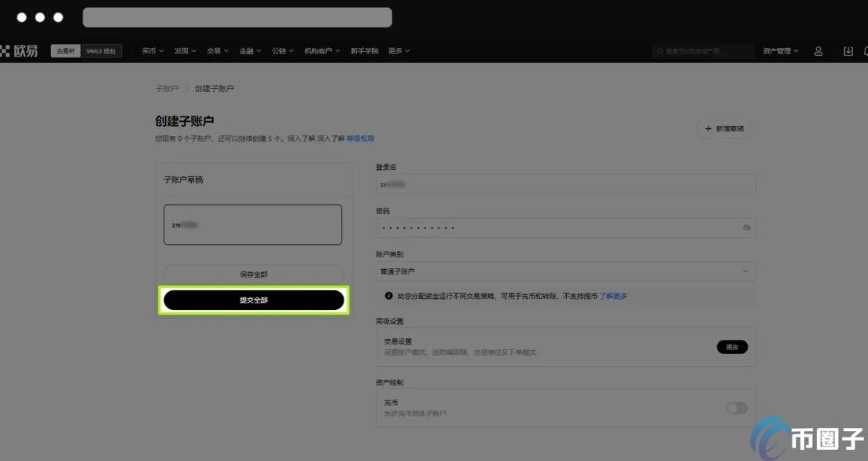Expand the 资产管理 dropdown
The image size is (868, 461).
[x=781, y=50]
